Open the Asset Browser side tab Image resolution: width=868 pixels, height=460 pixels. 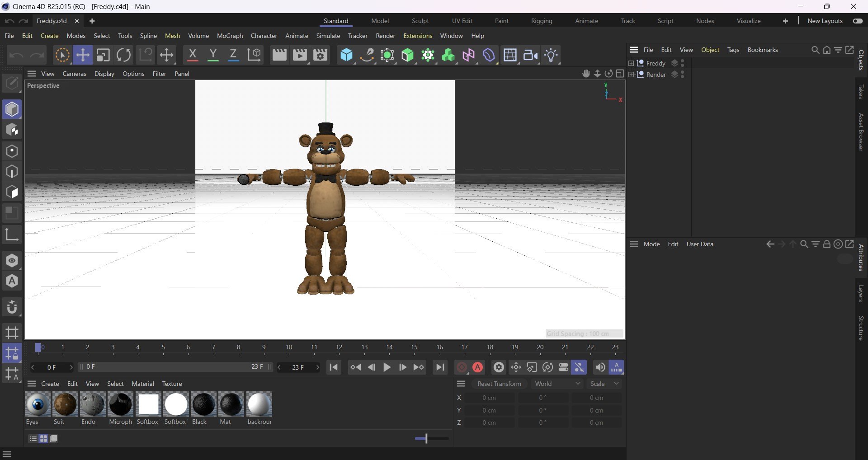(861, 132)
